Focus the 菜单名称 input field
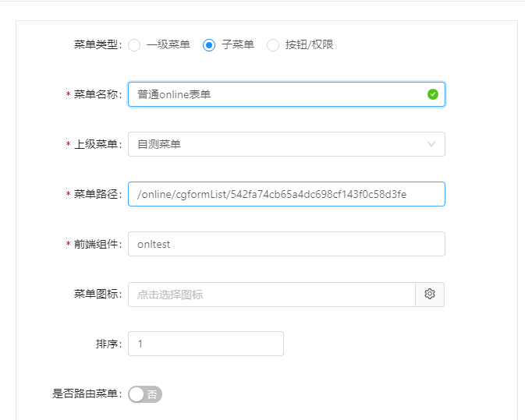This screenshot has height=420, width=525. pos(286,94)
